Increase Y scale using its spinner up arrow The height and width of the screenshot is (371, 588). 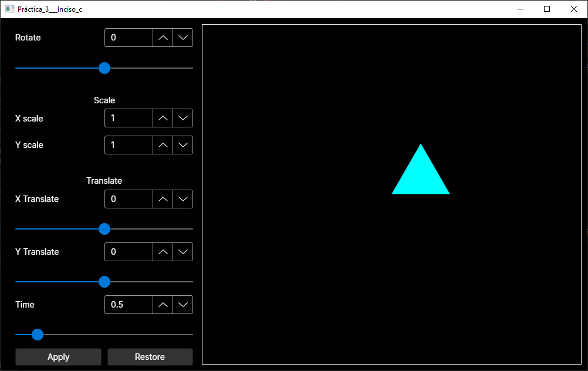163,145
